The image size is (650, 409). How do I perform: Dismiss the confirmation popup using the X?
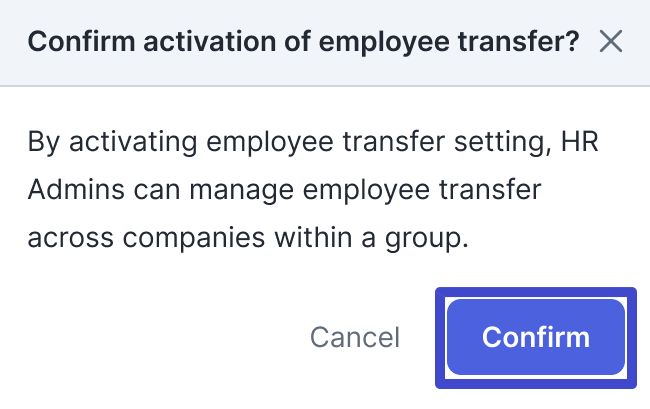pyautogui.click(x=611, y=41)
